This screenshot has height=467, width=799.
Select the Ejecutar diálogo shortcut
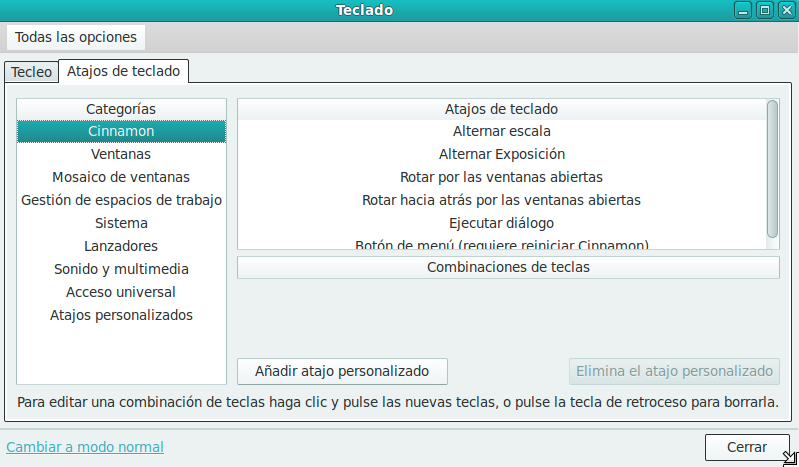point(501,223)
